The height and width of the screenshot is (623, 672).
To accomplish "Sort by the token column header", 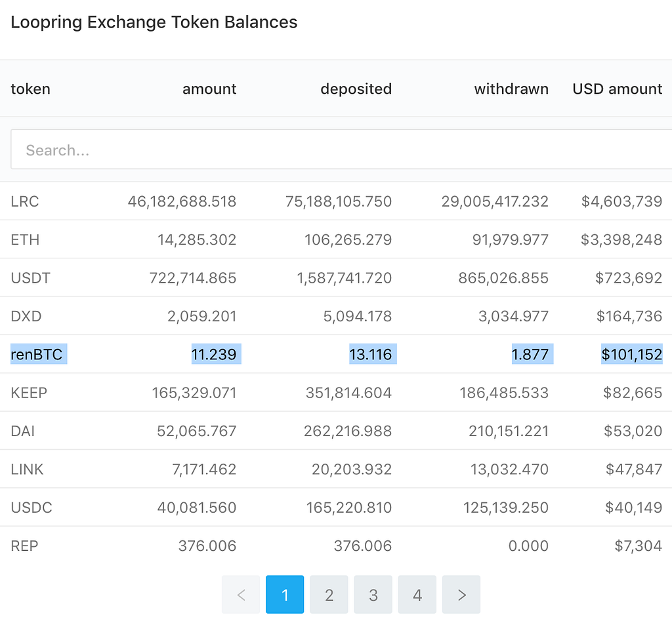I will tap(30, 89).
